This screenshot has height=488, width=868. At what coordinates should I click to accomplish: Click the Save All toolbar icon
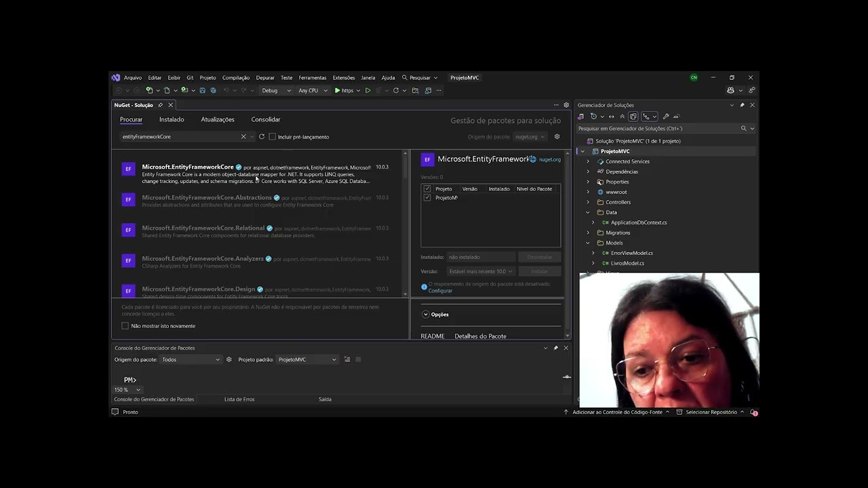pos(213,90)
